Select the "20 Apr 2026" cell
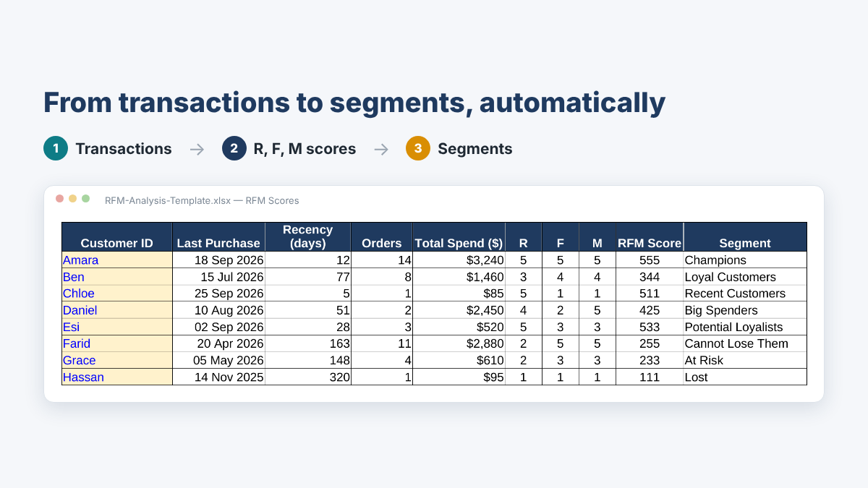Viewport: 868px width, 488px height. click(x=218, y=343)
